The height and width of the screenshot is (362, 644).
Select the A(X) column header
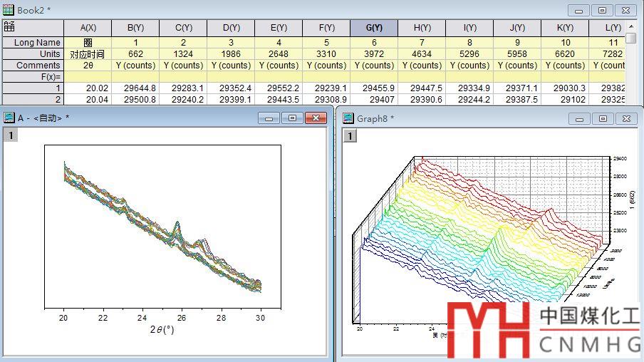coord(88,28)
